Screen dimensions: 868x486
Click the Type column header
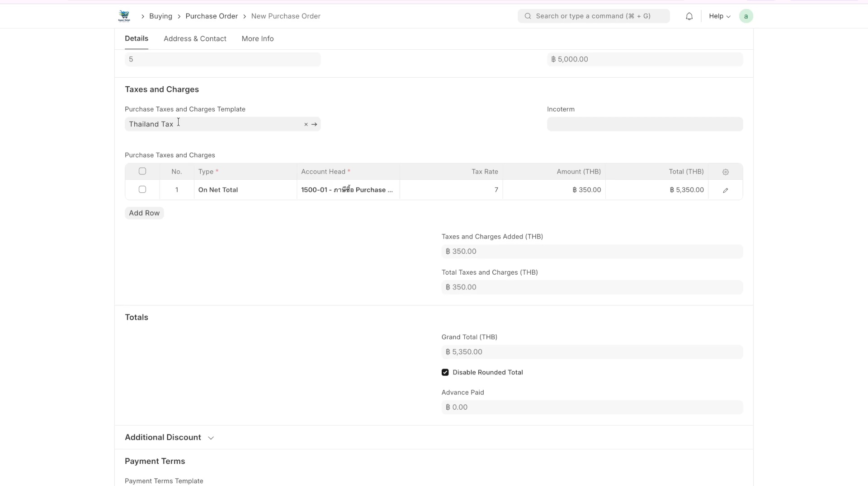click(245, 172)
